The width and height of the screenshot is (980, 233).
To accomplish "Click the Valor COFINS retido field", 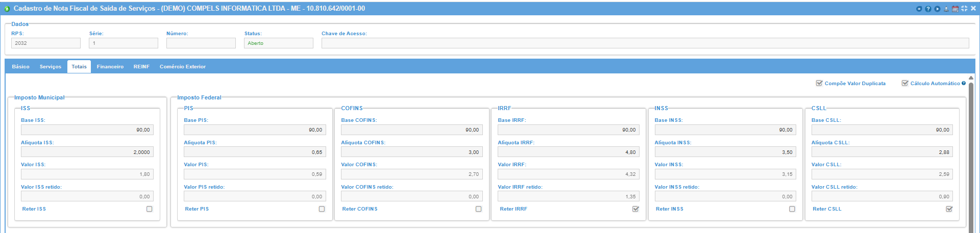I will 412,196.
